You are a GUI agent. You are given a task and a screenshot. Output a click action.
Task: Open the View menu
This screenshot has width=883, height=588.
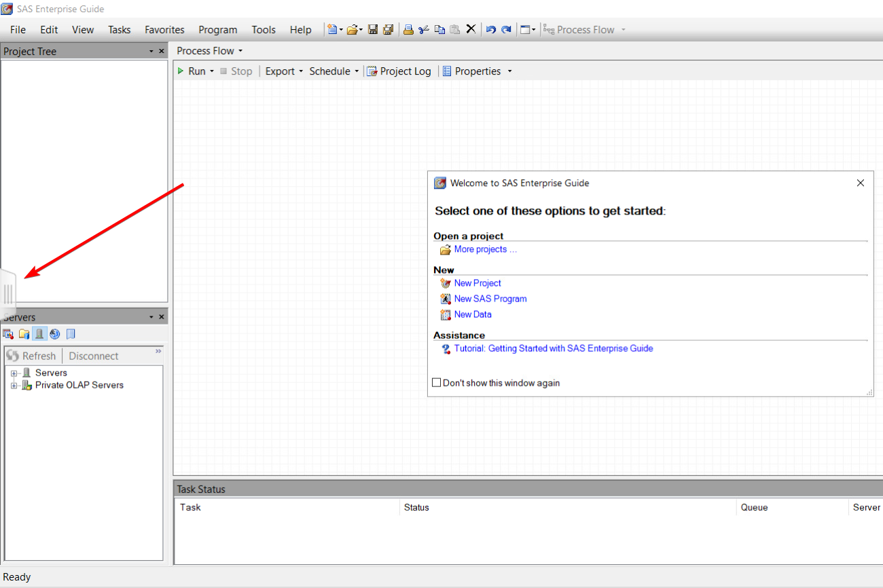(83, 30)
